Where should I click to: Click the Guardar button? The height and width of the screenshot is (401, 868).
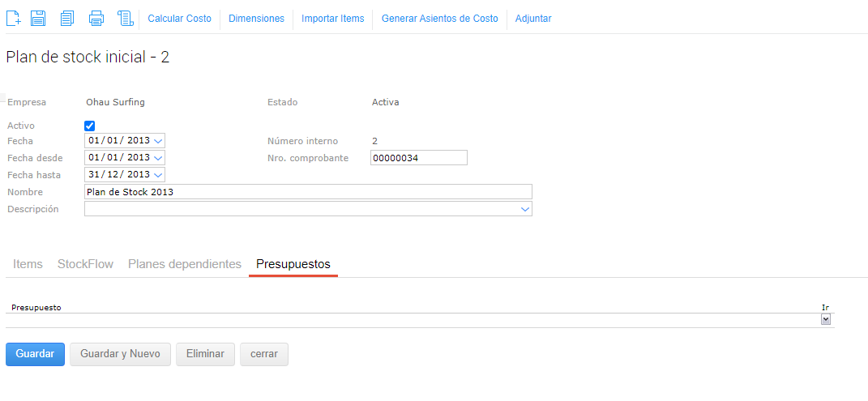click(35, 354)
